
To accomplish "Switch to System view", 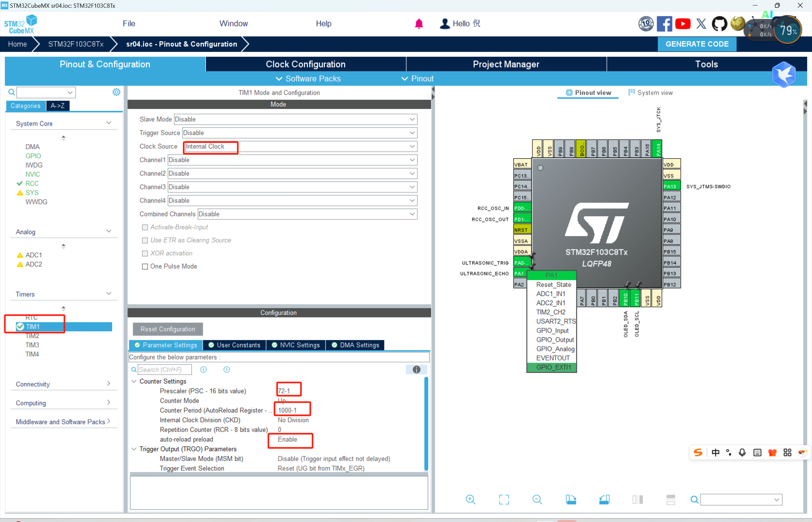I will point(650,92).
